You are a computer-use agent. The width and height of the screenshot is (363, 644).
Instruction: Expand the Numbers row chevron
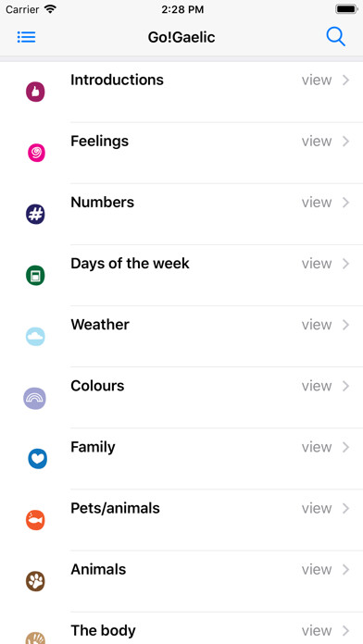345,203
